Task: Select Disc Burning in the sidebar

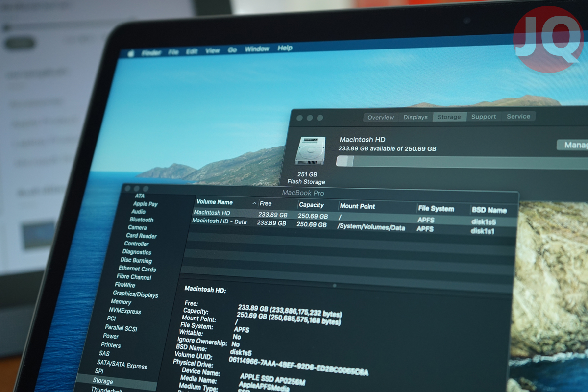Action: 136,261
